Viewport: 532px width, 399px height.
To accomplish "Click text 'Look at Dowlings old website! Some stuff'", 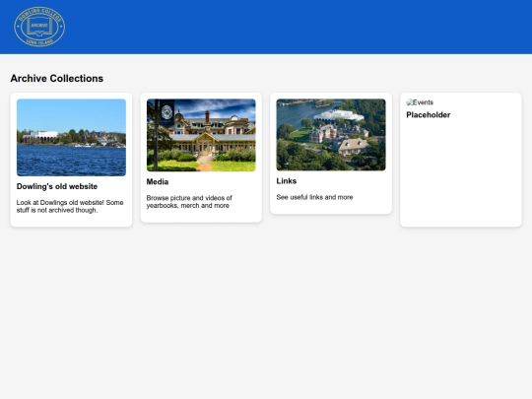I will (70, 206).
